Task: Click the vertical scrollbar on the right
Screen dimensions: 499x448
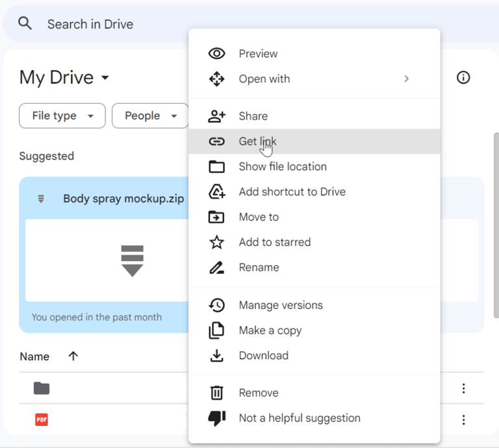Action: (x=496, y=225)
